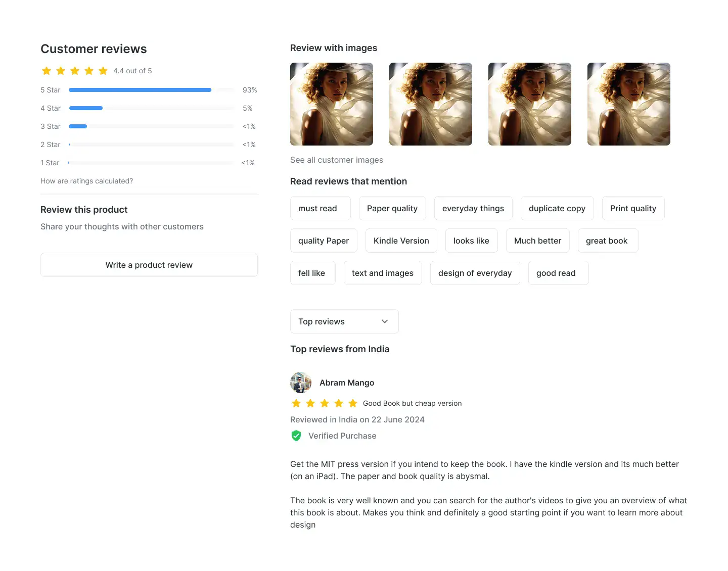
Task: Select the 3 Star rating bar
Action: coord(152,126)
